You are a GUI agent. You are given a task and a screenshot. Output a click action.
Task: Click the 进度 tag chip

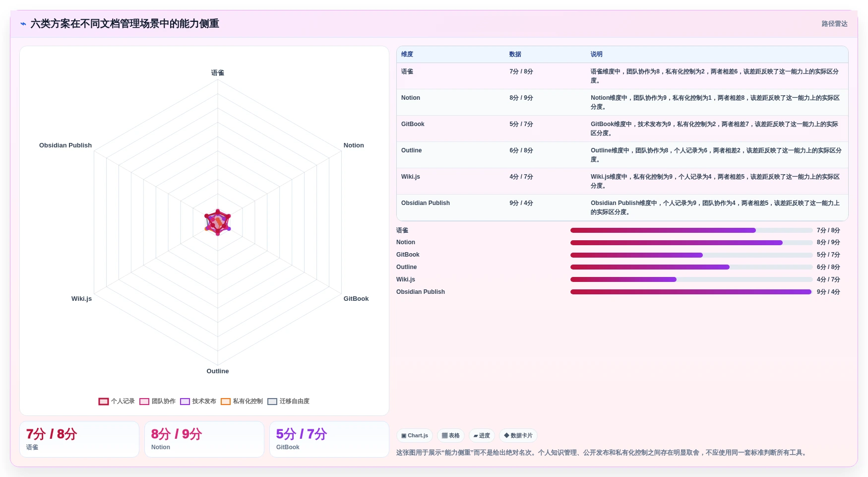(482, 436)
